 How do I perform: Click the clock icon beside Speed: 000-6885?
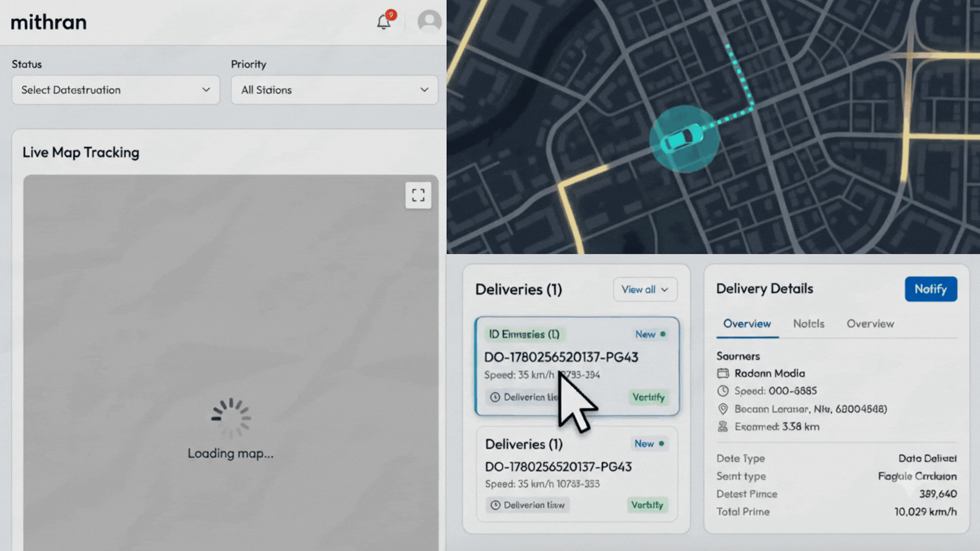723,391
